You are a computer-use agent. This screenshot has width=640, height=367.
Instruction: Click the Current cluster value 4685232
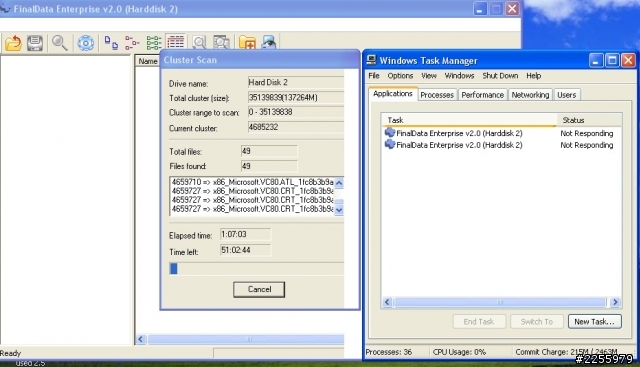point(296,127)
